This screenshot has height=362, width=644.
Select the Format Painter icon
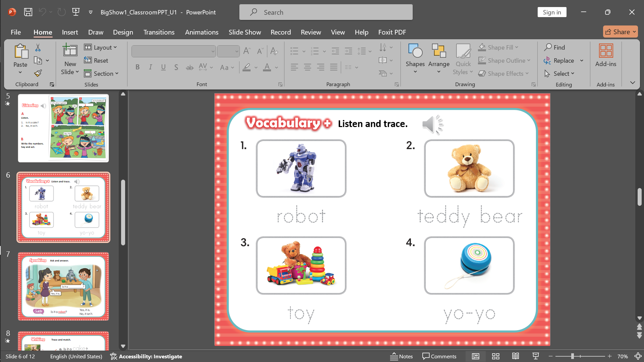coord(38,73)
